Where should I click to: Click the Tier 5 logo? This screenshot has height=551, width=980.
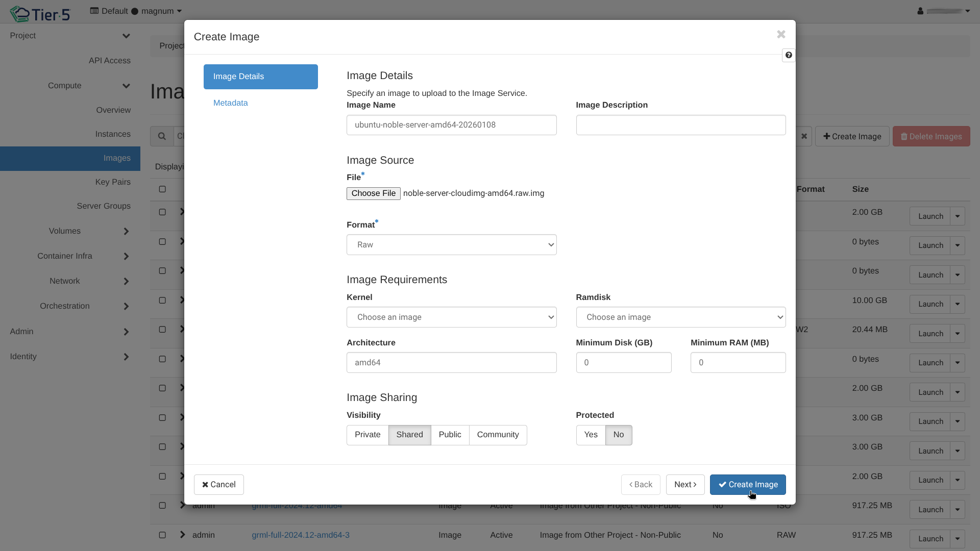click(x=40, y=14)
